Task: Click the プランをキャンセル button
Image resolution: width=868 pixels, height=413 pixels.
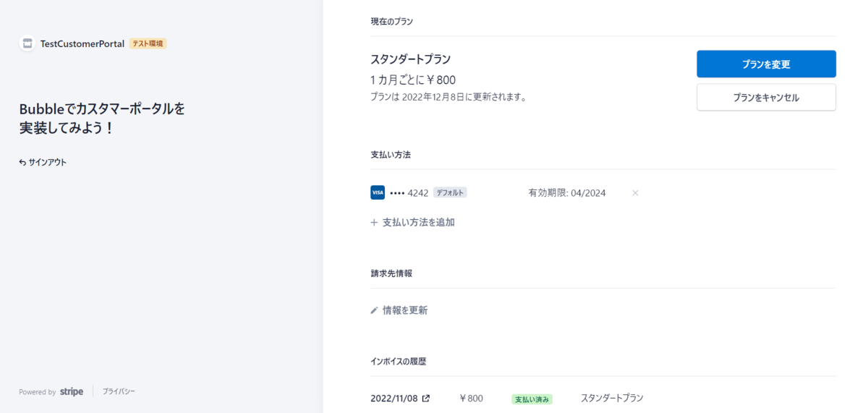Action: coord(766,97)
